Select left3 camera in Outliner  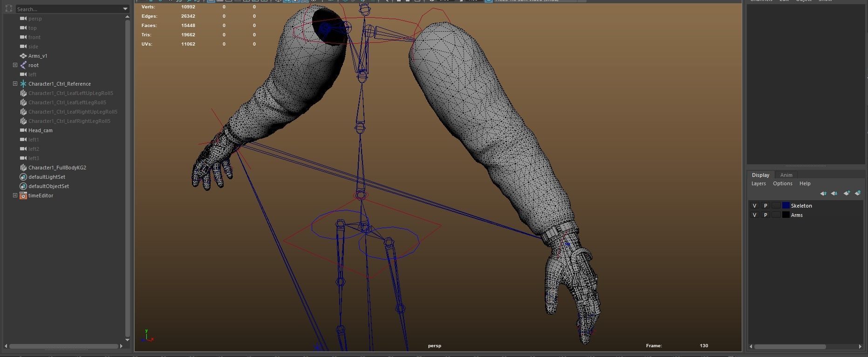[34, 158]
